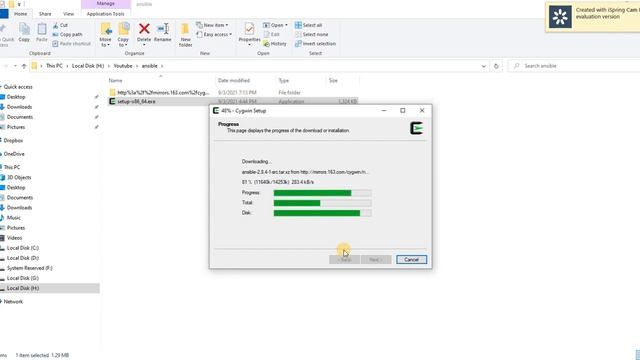640x360 pixels.
Task: Open Local Disk (D:)
Action: [x=22, y=258]
